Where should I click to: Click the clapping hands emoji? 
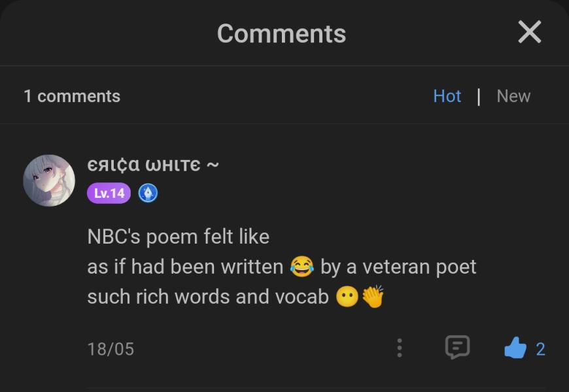click(373, 297)
